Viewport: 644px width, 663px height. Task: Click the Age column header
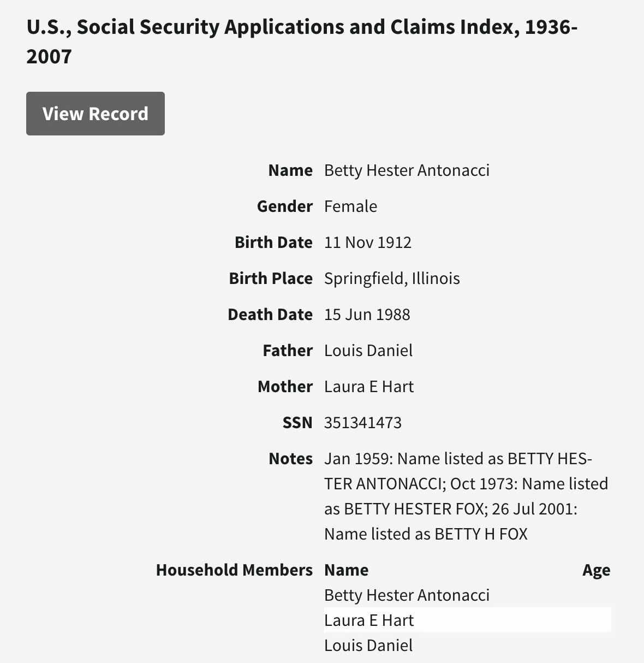(x=596, y=570)
